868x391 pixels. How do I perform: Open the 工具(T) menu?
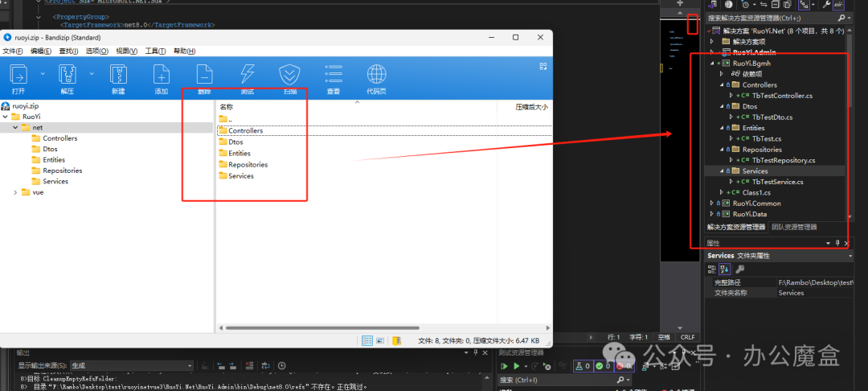[155, 51]
